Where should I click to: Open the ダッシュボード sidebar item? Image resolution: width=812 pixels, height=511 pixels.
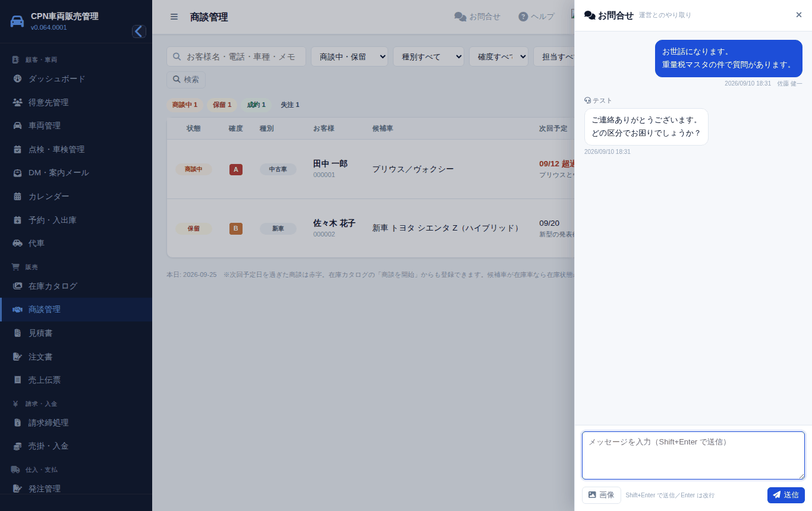point(76,78)
